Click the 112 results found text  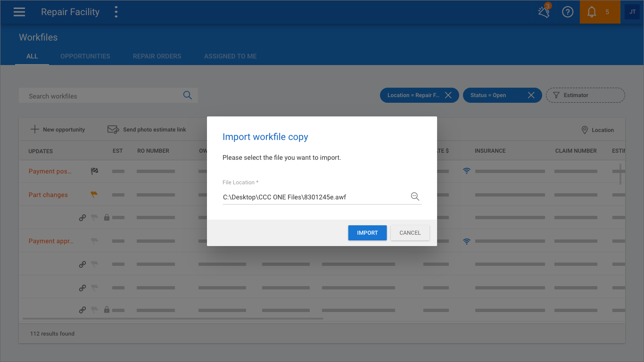tap(52, 334)
